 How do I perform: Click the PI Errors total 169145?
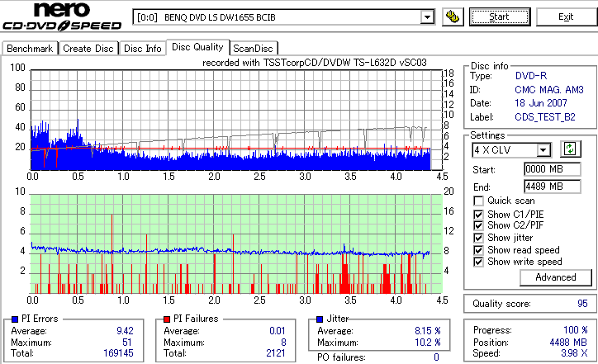[x=118, y=353]
